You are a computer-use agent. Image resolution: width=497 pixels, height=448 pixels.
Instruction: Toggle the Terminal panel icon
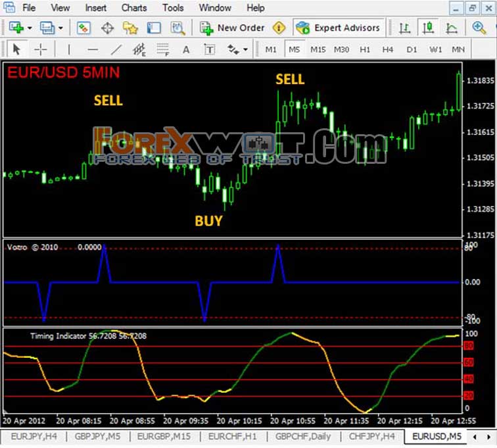(x=154, y=28)
